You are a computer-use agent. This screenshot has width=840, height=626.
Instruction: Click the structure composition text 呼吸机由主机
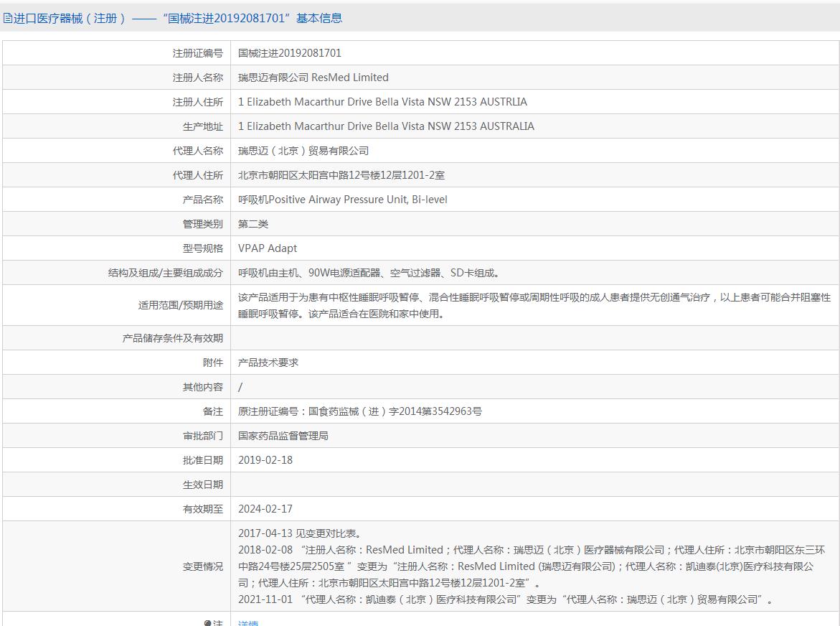[x=369, y=273]
